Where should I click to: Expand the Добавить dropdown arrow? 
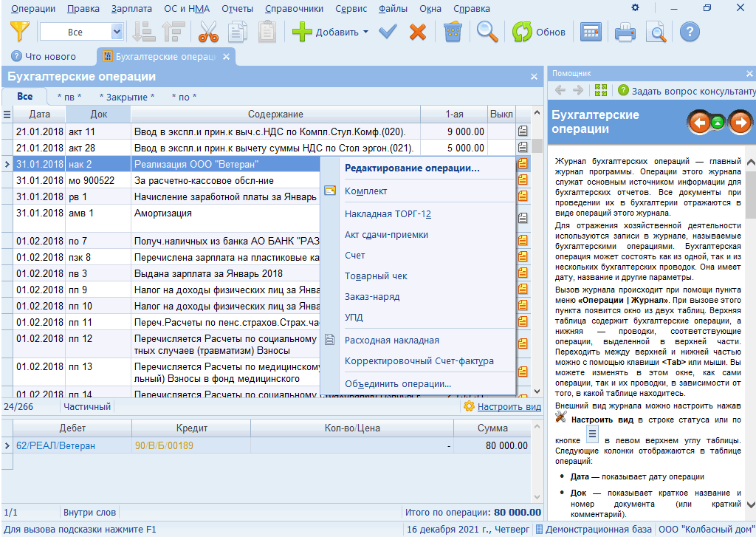coord(365,33)
